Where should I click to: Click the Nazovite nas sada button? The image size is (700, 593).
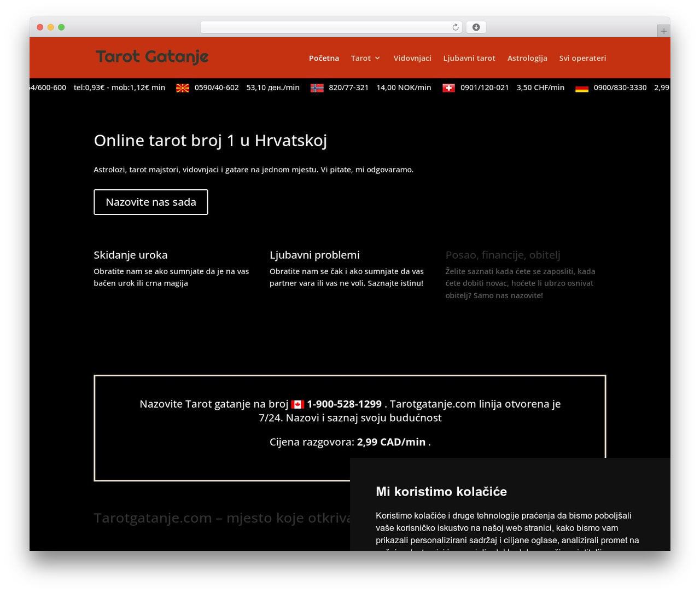(x=151, y=202)
